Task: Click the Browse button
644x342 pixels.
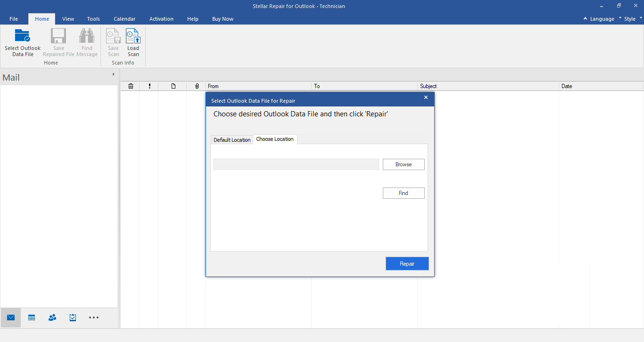Action: pos(403,164)
